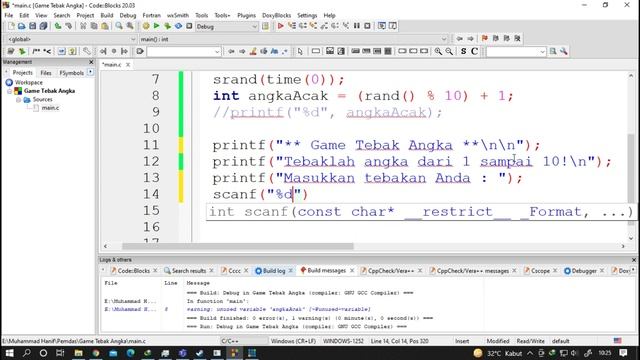Click line number 12 in the margin

(x=151, y=161)
